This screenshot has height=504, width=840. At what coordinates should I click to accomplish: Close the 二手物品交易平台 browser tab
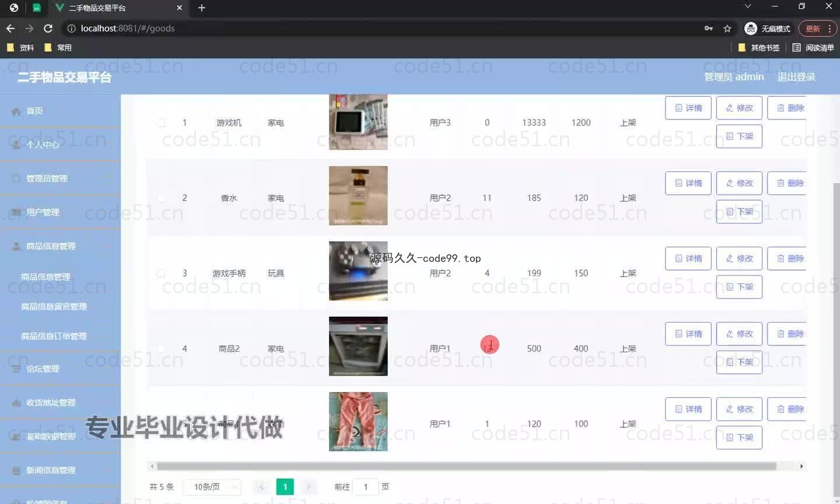click(179, 8)
